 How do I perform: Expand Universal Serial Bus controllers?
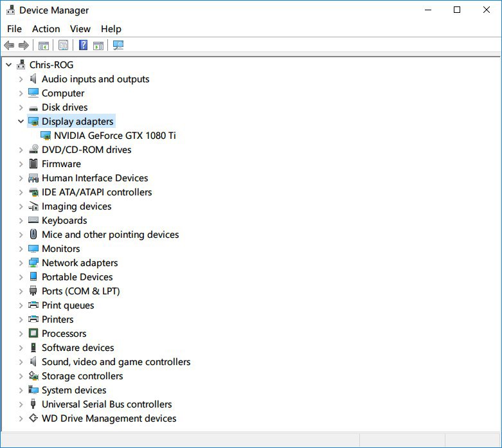click(x=21, y=404)
